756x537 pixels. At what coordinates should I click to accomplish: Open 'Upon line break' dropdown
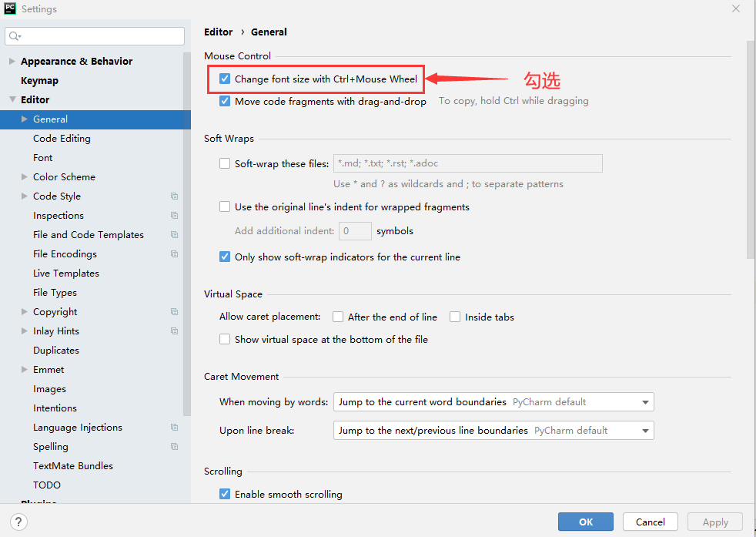pyautogui.click(x=493, y=431)
